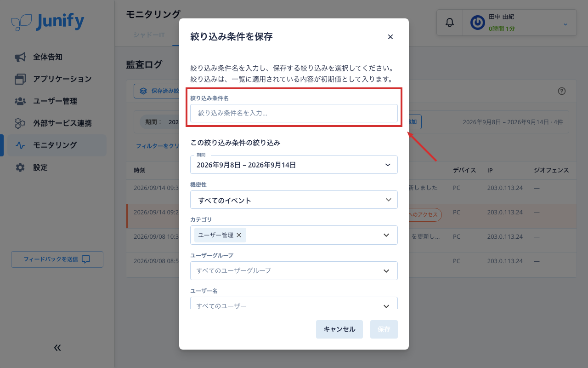Open 設定 gear icon in sidebar
The width and height of the screenshot is (588, 368).
point(20,167)
